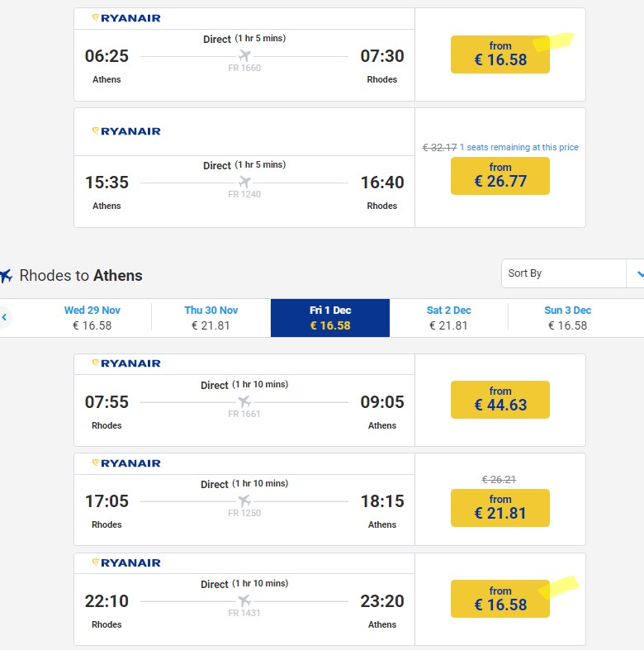Image resolution: width=644 pixels, height=650 pixels.
Task: Pick the € 21.81 fare at 17:05
Action: pos(500,507)
